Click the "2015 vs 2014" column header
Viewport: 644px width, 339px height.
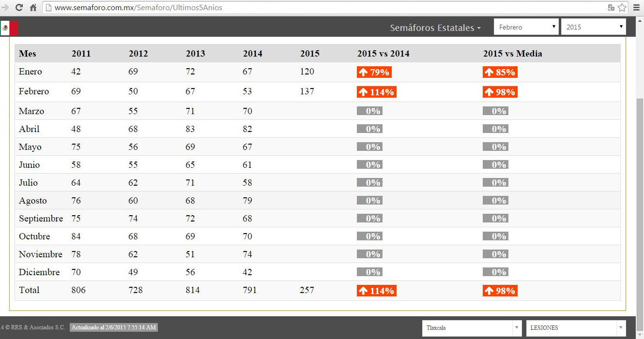pos(383,54)
